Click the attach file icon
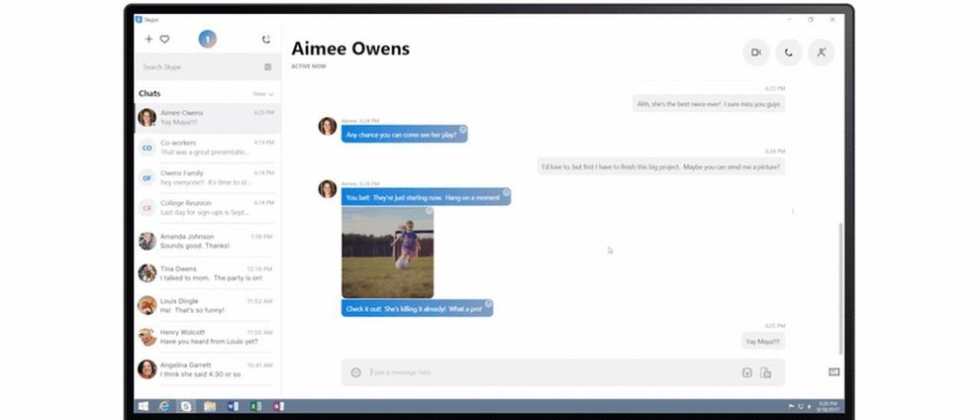 point(765,372)
